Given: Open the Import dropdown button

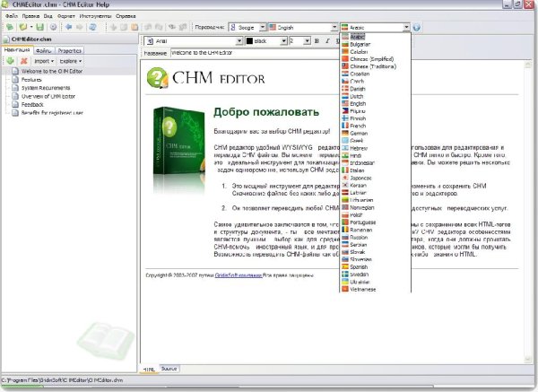Looking at the screenshot, I should 44,61.
